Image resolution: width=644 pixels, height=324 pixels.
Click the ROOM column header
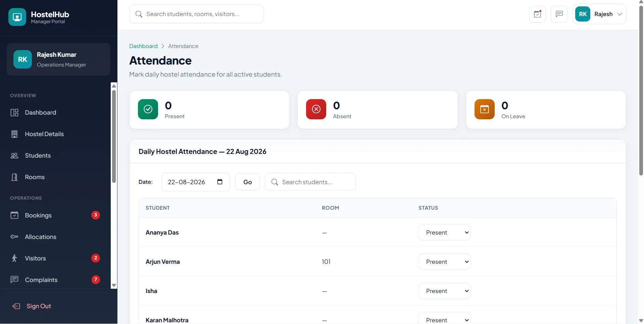coord(331,208)
